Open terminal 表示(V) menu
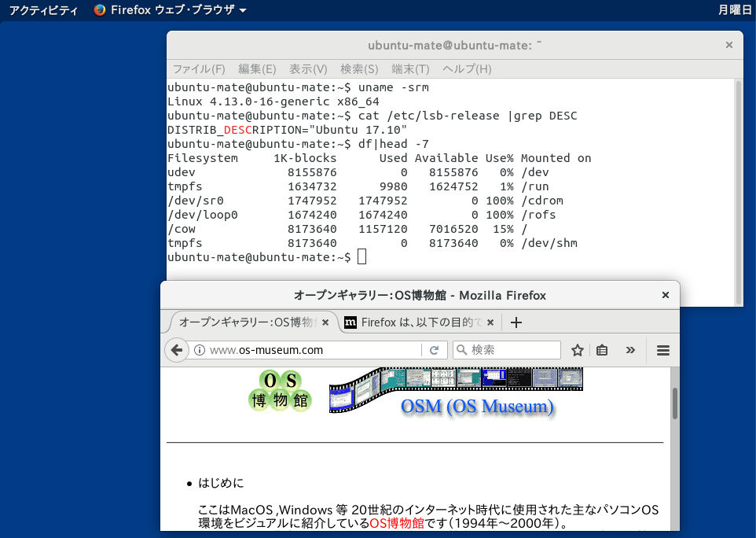Image resolution: width=756 pixels, height=538 pixels. click(x=308, y=69)
